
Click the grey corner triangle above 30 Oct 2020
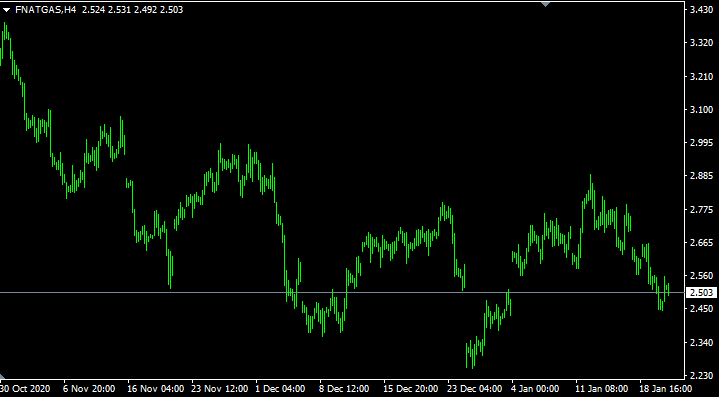(2, 376)
